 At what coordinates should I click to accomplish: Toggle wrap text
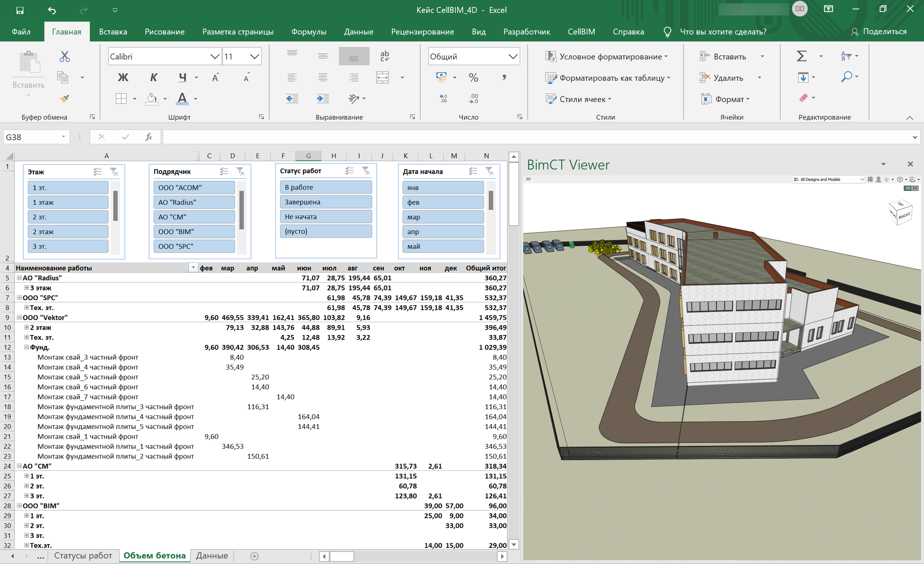384,56
